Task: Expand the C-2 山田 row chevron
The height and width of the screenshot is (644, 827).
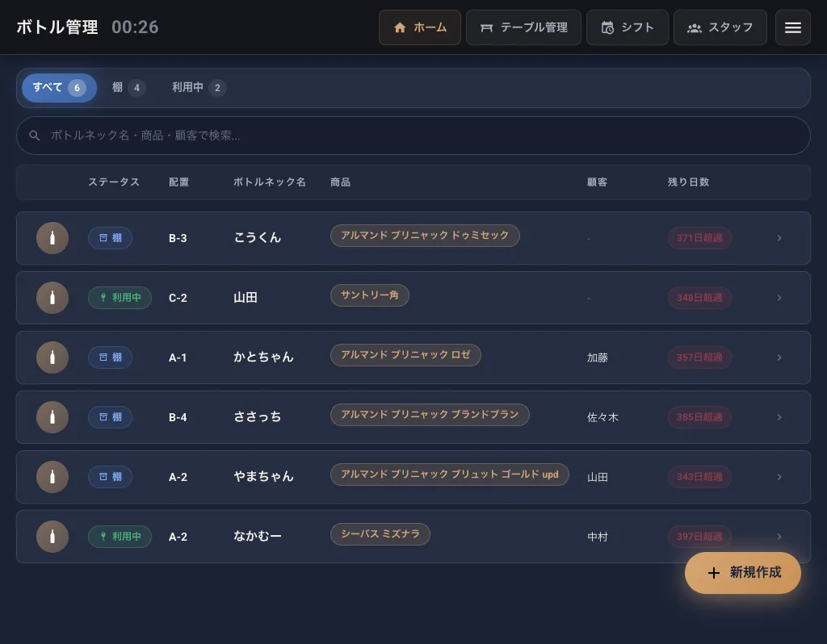Action: [779, 298]
